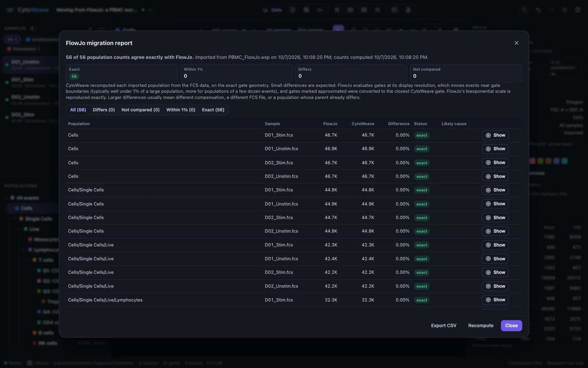Click the Sample column header
588x368 pixels.
(272, 124)
